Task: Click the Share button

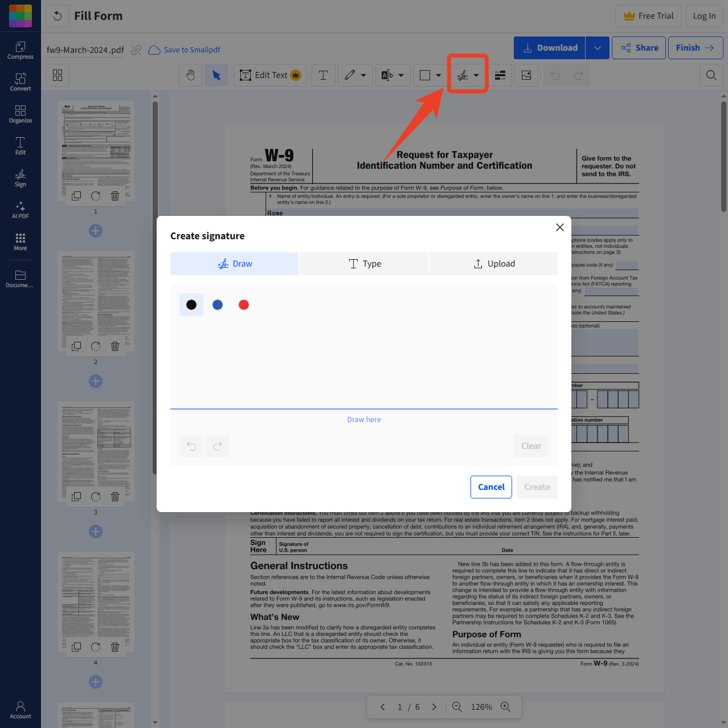Action: pos(639,48)
